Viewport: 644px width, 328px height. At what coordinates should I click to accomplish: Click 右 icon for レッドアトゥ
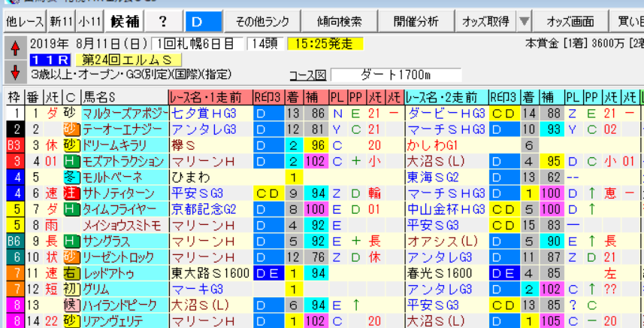71,274
